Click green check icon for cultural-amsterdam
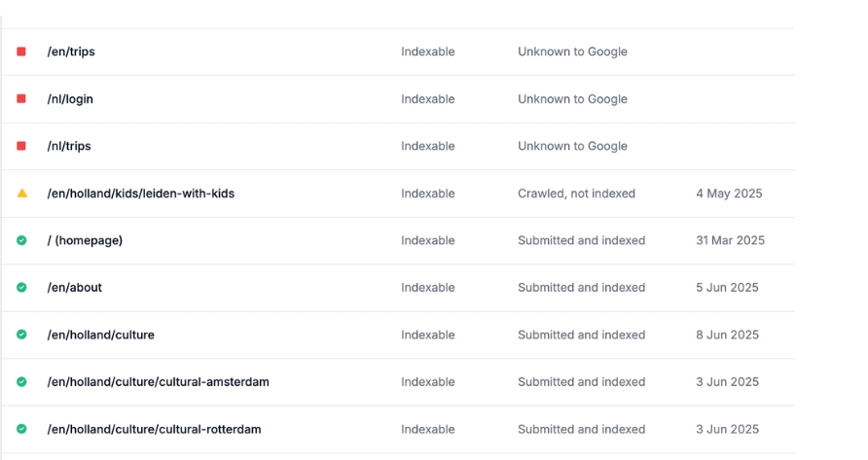Screen dimensions: 868x460 click(21, 382)
